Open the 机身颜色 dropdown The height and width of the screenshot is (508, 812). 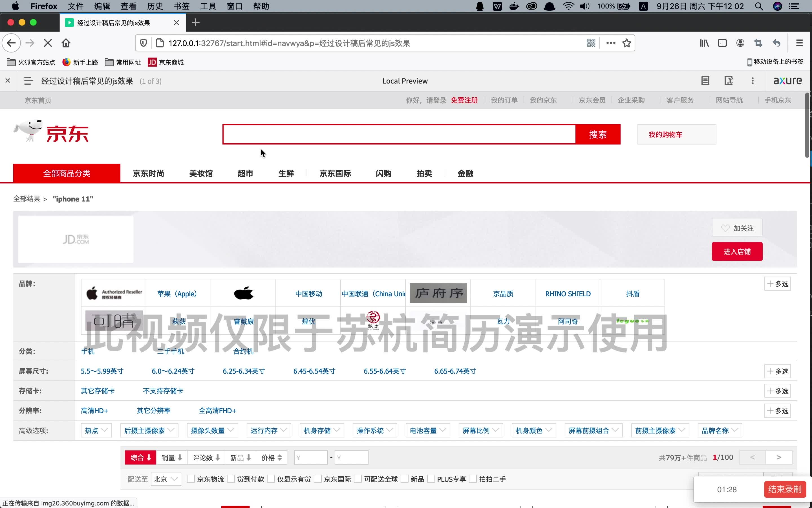point(534,430)
